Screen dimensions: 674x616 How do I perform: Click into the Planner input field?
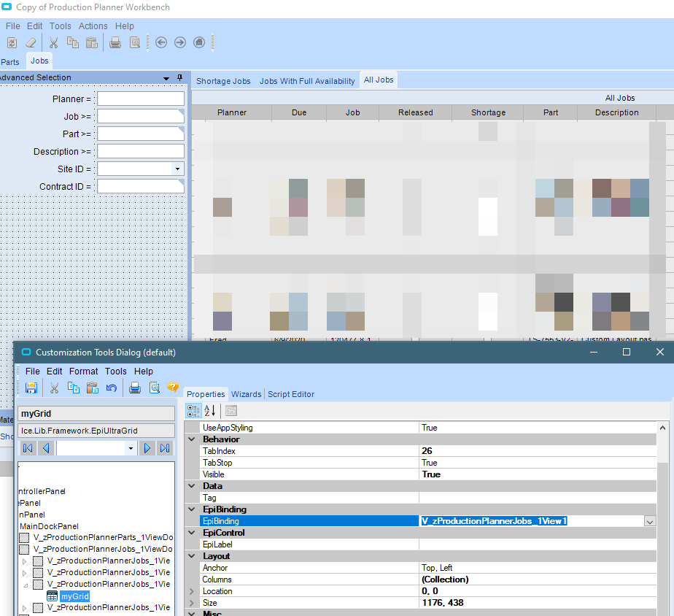pyautogui.click(x=140, y=99)
